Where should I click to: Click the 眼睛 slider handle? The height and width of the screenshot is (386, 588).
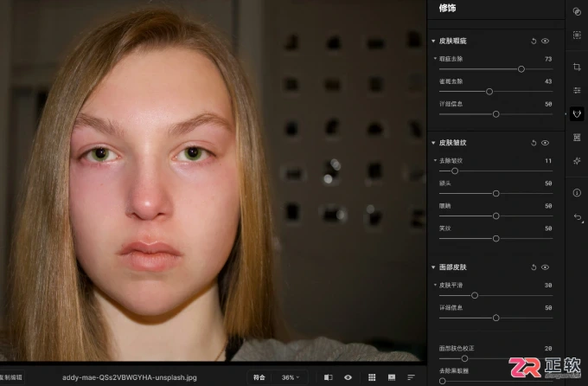[x=495, y=216]
